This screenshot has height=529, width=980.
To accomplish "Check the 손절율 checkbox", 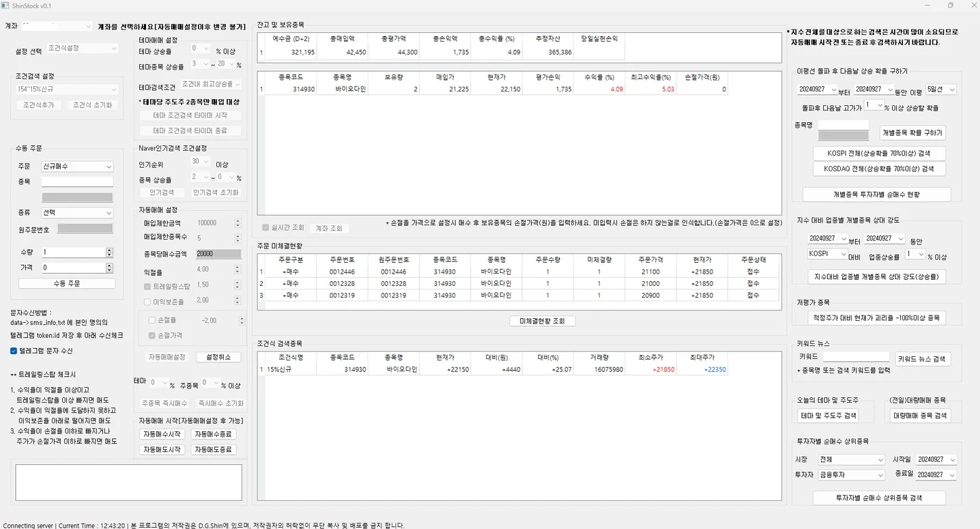I will (x=152, y=320).
